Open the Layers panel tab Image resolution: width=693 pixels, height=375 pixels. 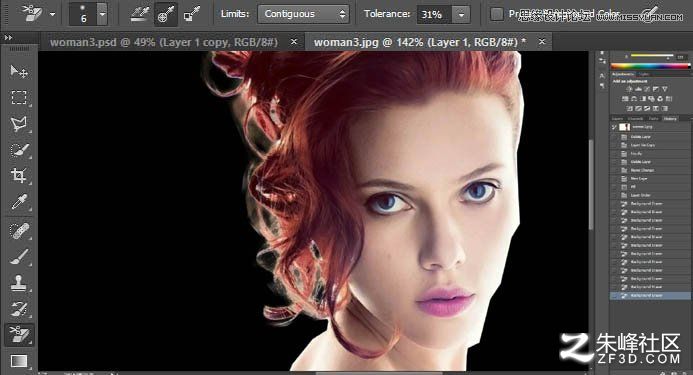tap(617, 119)
